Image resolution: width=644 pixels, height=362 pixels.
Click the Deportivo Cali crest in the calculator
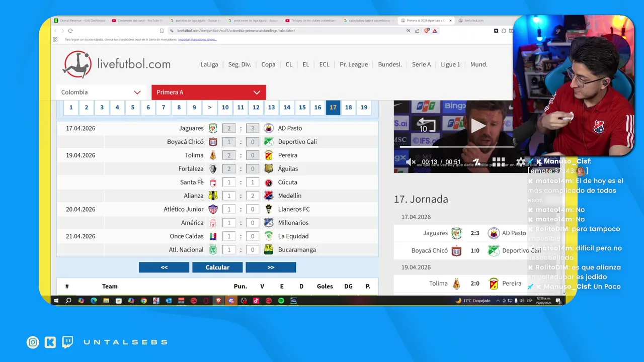click(x=268, y=142)
